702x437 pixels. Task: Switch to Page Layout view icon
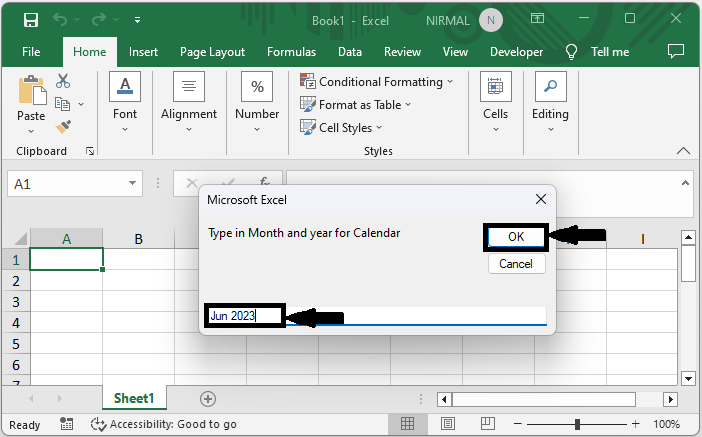[448, 424]
